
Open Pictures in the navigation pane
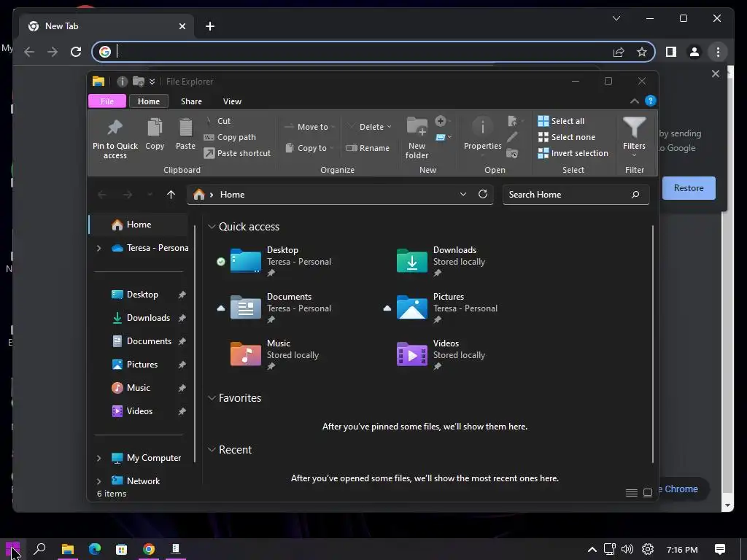[x=142, y=365]
